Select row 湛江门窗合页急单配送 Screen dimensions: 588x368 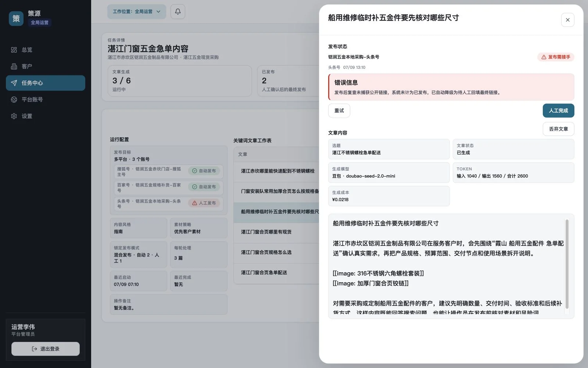click(x=276, y=273)
